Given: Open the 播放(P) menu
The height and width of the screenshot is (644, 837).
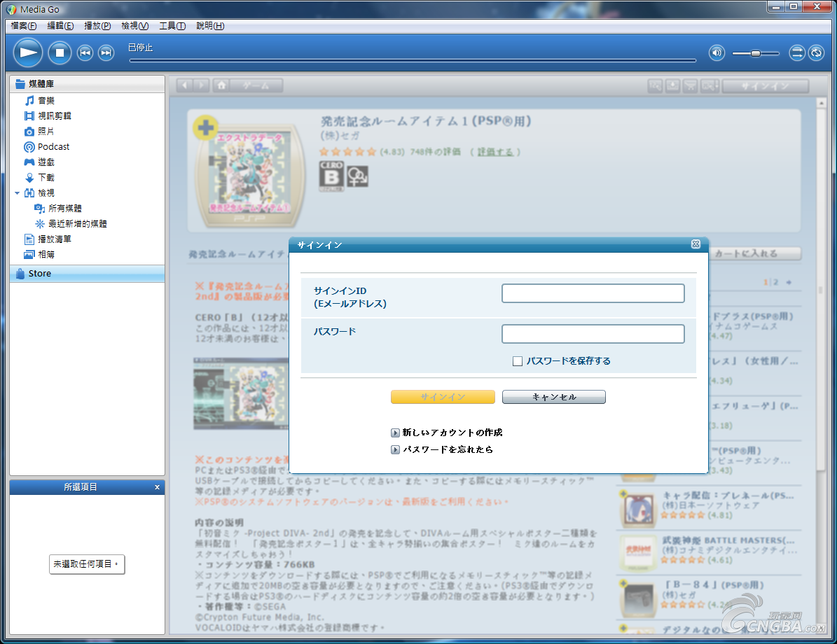Looking at the screenshot, I should click(x=97, y=26).
